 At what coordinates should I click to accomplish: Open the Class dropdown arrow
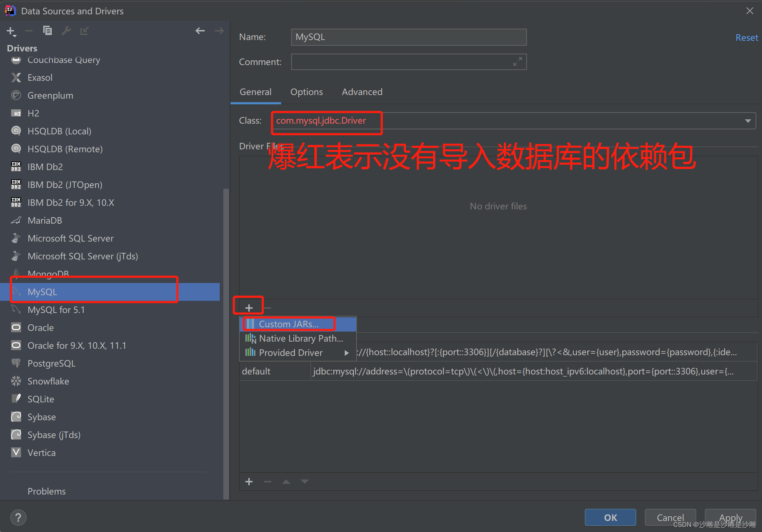tap(748, 121)
